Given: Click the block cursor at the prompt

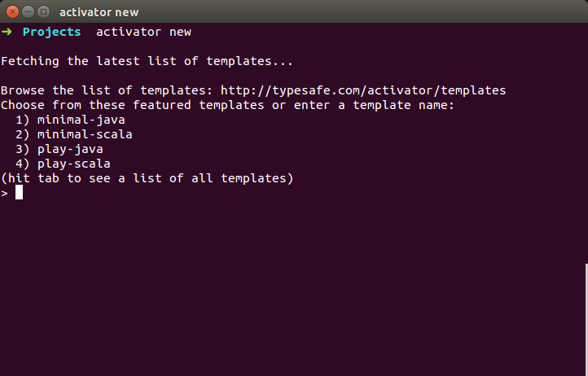Looking at the screenshot, I should coord(19,193).
